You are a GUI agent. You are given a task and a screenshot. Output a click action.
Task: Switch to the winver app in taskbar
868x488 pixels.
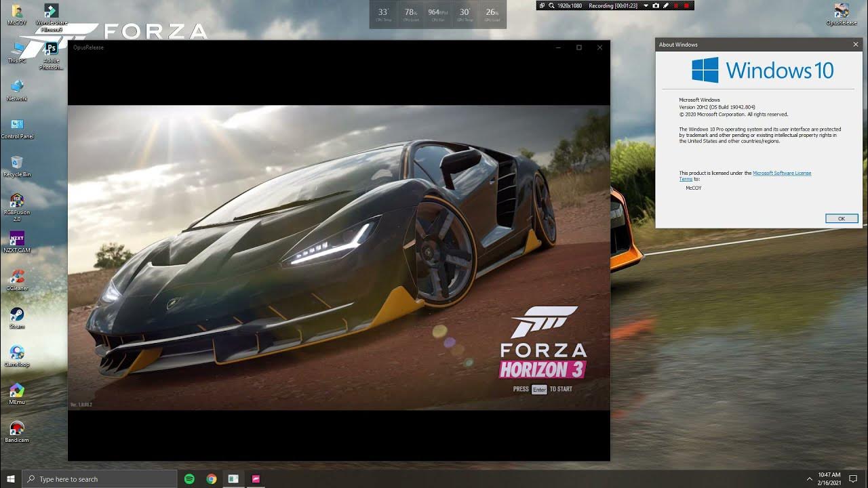point(233,479)
